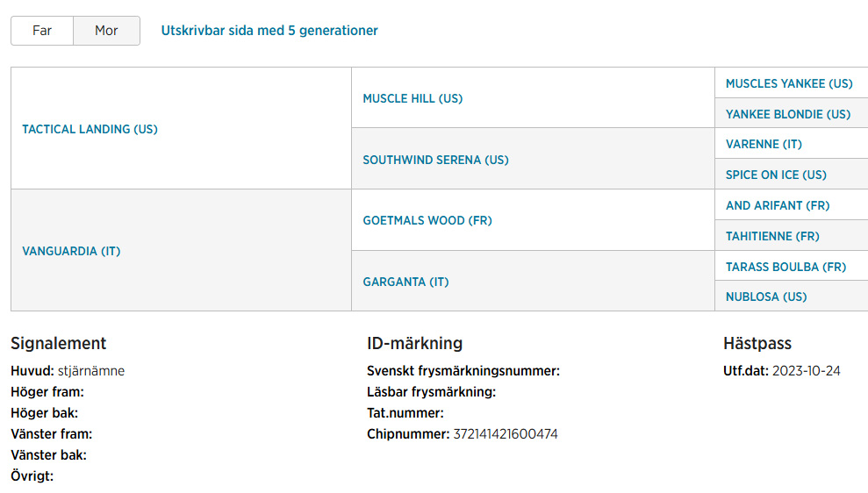Screen dimensions: 868x493
Task: Open GOETMALS WOOD (FR) entry
Action: (427, 220)
